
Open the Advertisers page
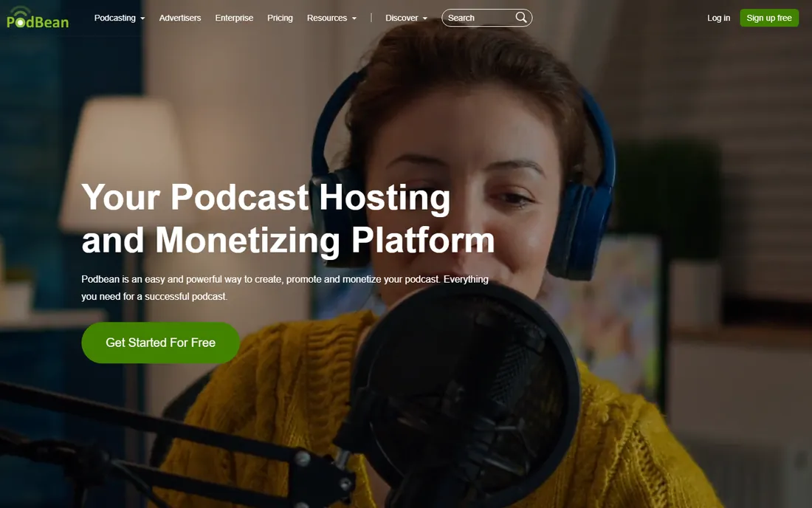(x=179, y=18)
